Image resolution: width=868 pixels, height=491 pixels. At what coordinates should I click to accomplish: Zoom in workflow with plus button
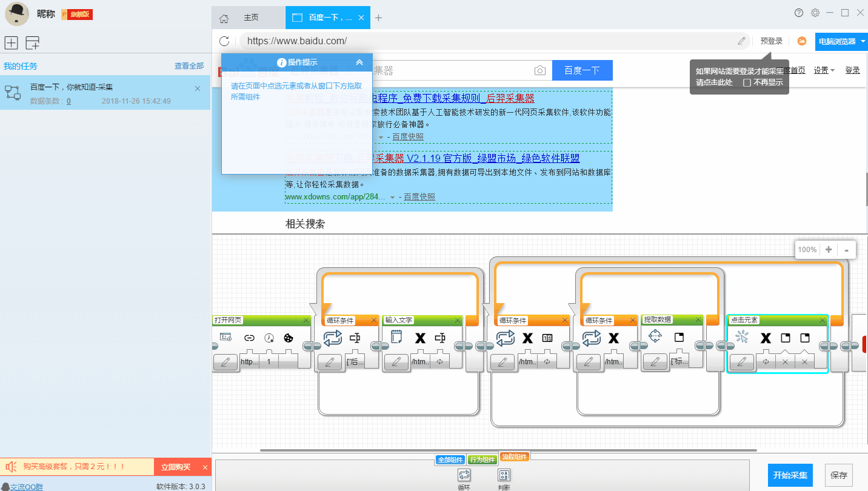tap(828, 249)
